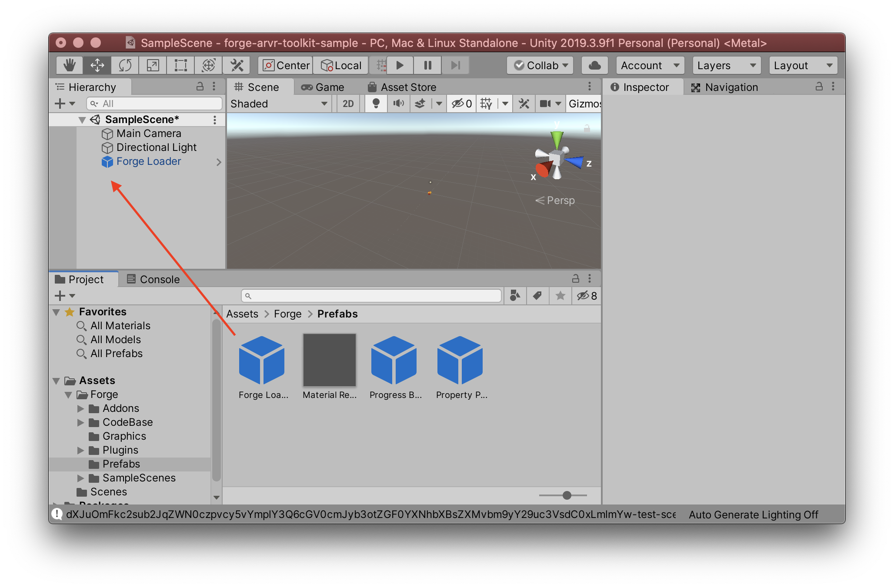894x588 pixels.
Task: Step one frame forward
Action: coord(455,65)
